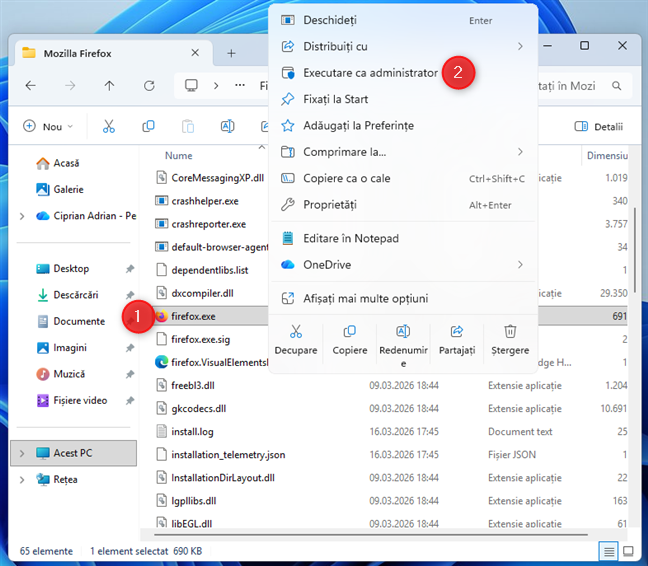Choose Copiere ca o cale
Viewport: 648px width, 566px height.
pyautogui.click(x=403, y=178)
